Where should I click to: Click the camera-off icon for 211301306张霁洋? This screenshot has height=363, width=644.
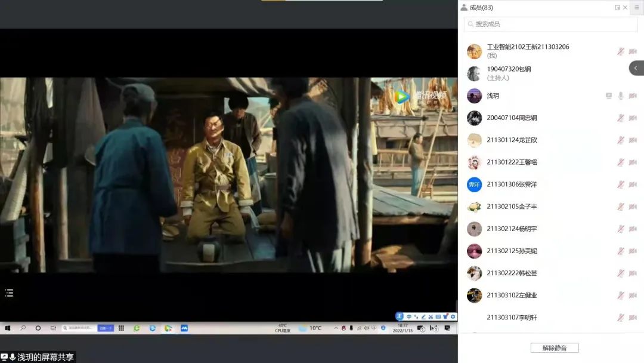click(x=633, y=184)
